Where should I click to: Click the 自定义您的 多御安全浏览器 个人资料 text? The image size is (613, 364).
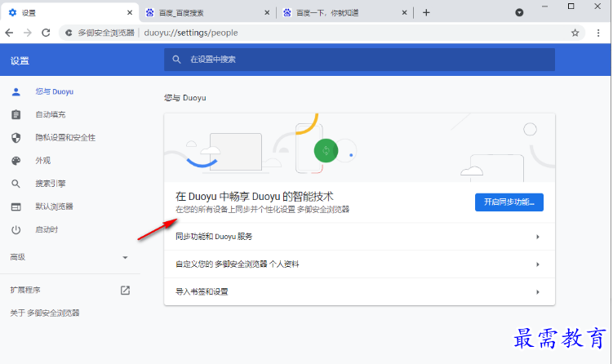pos(238,264)
